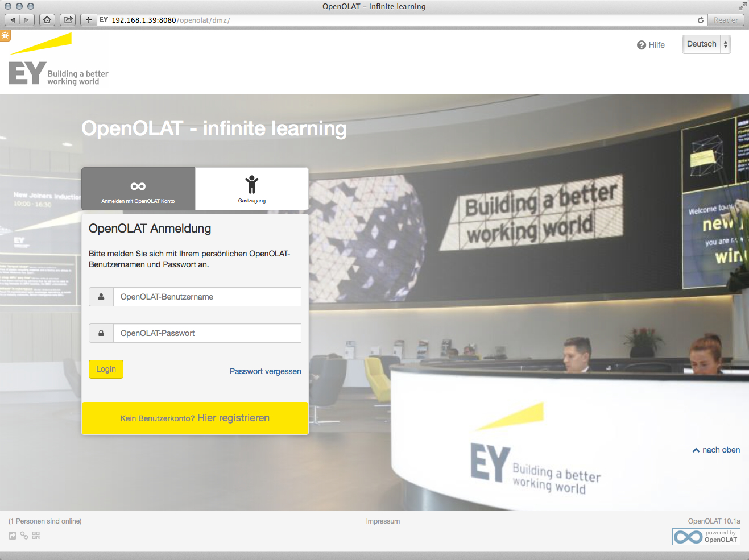Viewport: 749px width, 560px height.
Task: Click the browser back arrow button
Action: [x=13, y=20]
